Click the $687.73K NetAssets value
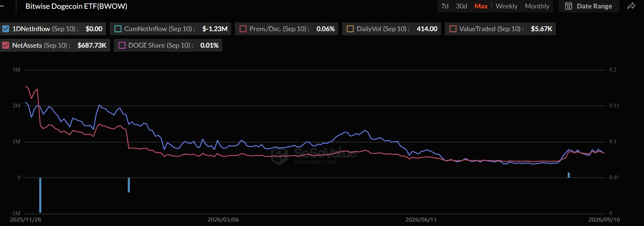 tap(92, 45)
